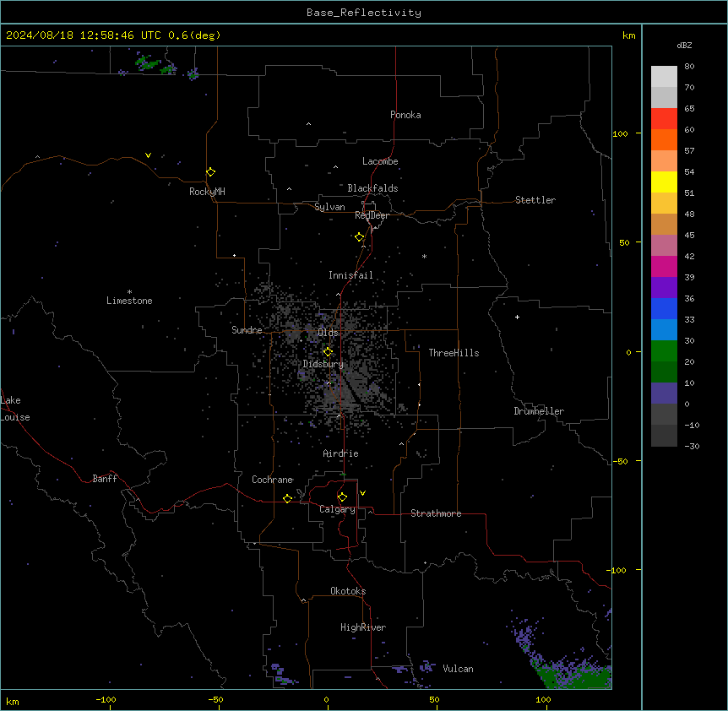Click the Limestone label
This screenshot has height=711, width=728.
[129, 301]
